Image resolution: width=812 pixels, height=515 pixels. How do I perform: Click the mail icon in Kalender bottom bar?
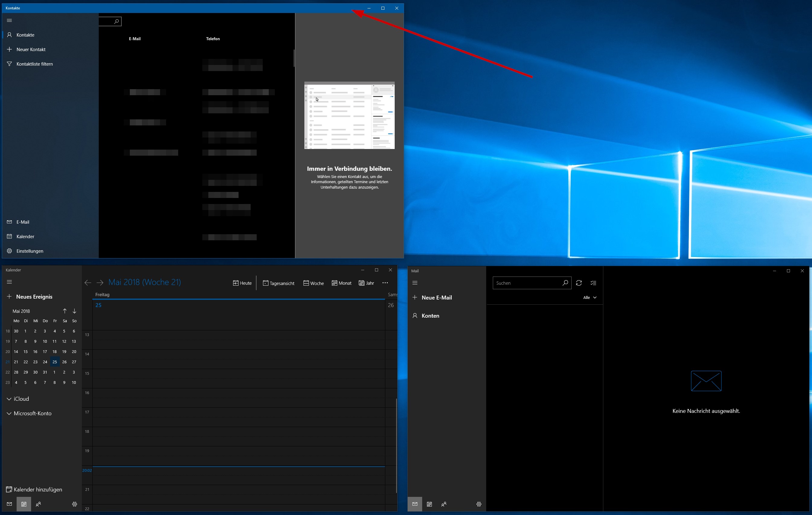pos(9,504)
